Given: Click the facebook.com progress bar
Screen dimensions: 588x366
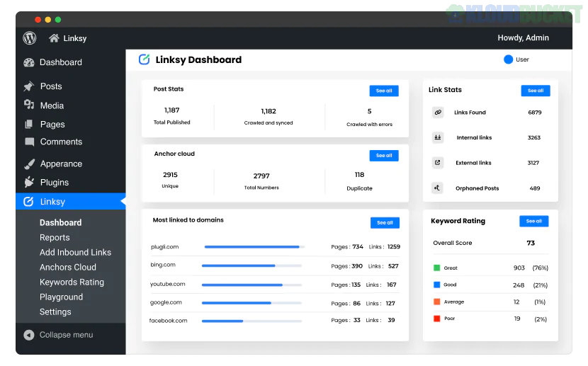Looking at the screenshot, I should point(251,321).
